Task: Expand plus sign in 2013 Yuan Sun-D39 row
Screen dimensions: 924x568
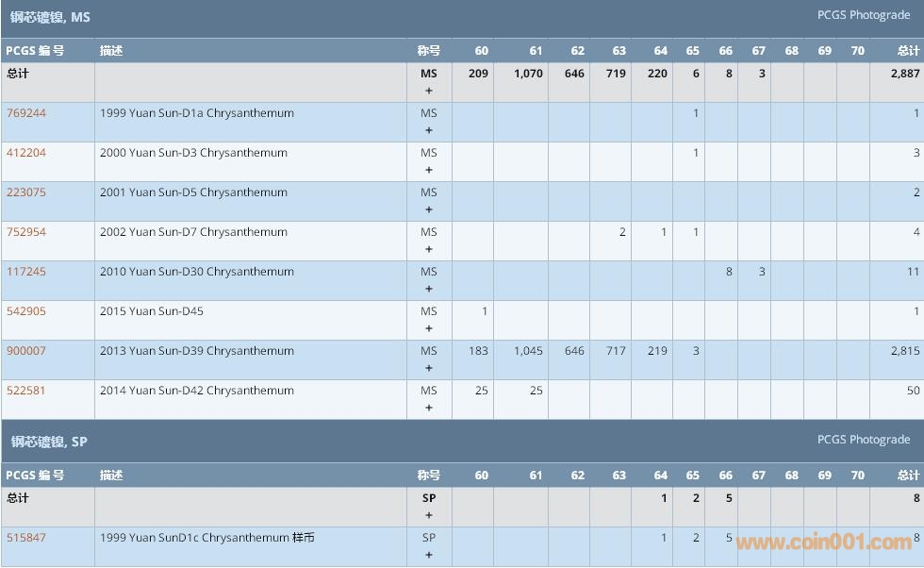Action: point(429,369)
